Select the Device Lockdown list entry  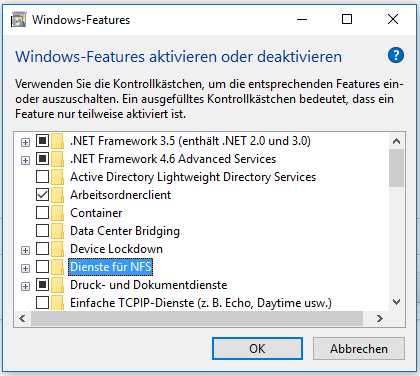(x=116, y=249)
